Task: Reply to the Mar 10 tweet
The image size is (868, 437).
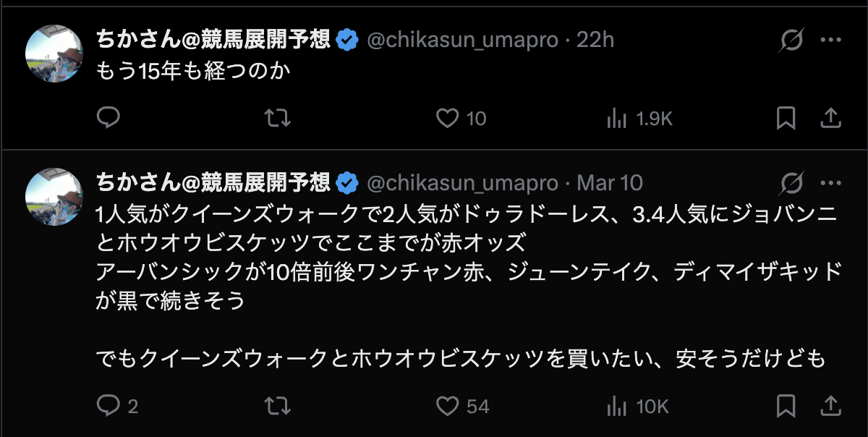Action: [108, 406]
